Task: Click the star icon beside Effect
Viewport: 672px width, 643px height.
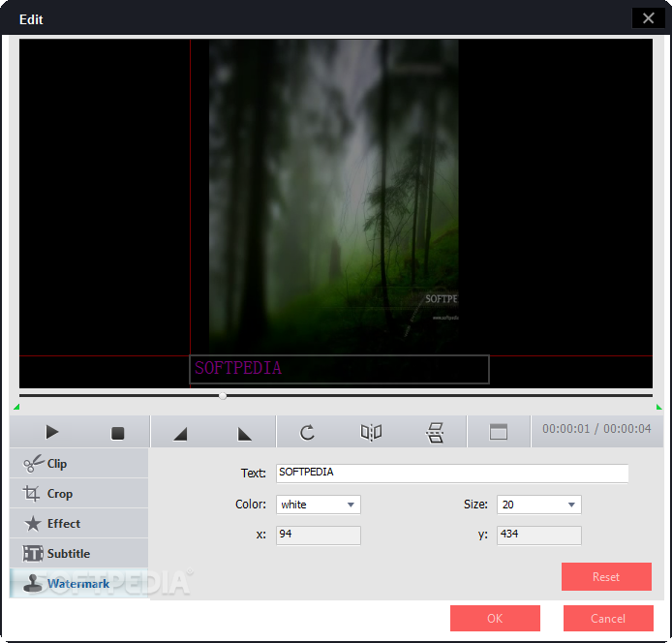Action: pos(33,523)
